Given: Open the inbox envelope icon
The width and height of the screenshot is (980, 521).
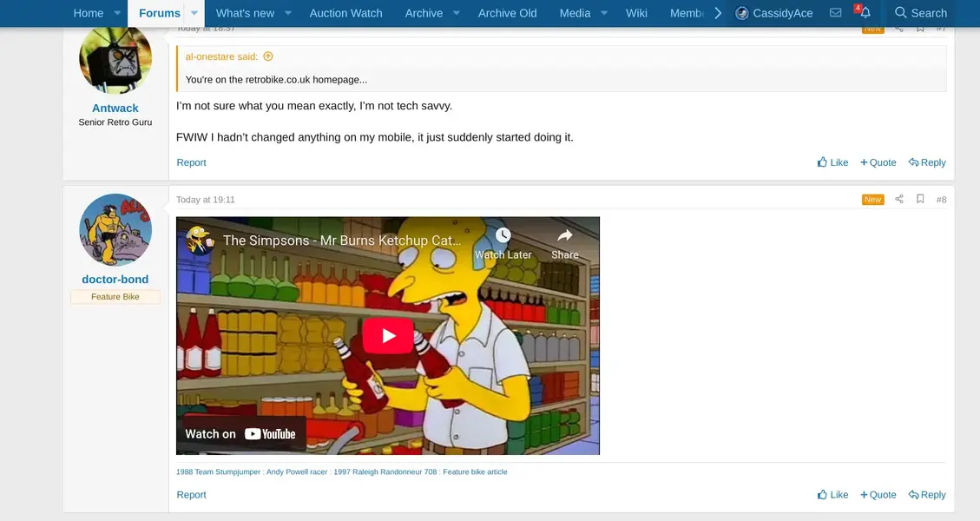Looking at the screenshot, I should (835, 12).
